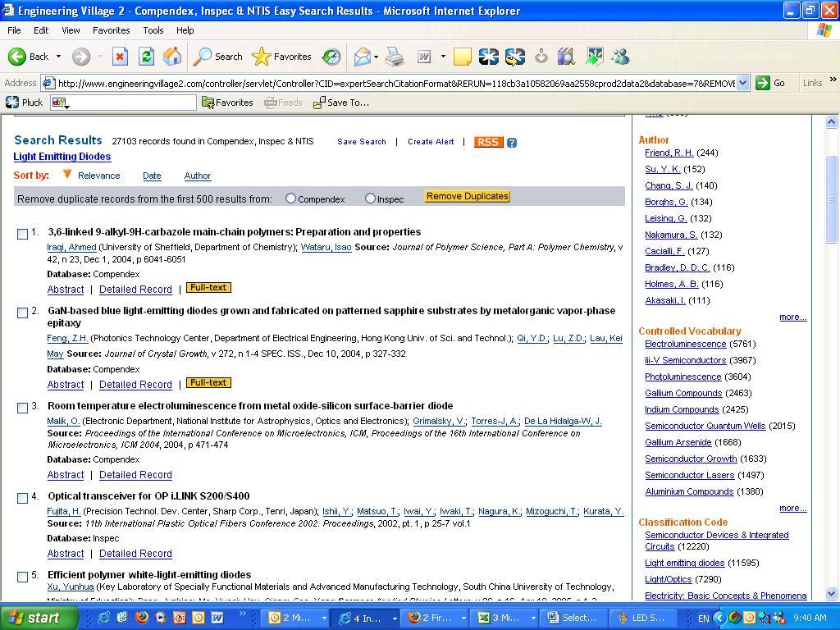Viewport: 840px width, 630px height.
Task: Open the History clock icon
Action: pyautogui.click(x=331, y=57)
